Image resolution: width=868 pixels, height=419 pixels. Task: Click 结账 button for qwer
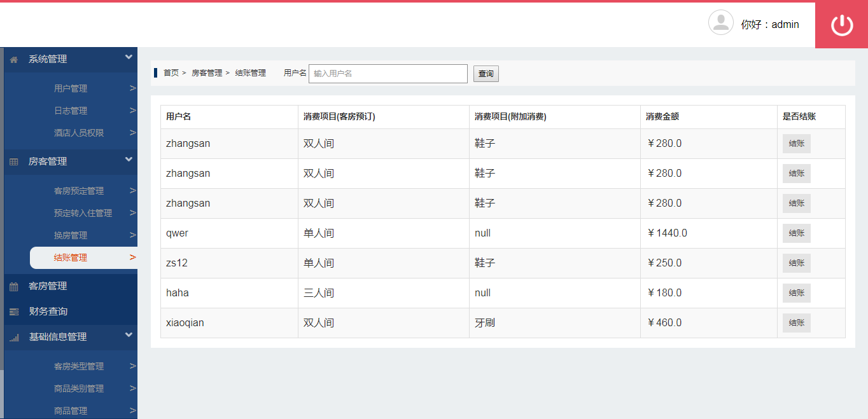[x=797, y=233]
